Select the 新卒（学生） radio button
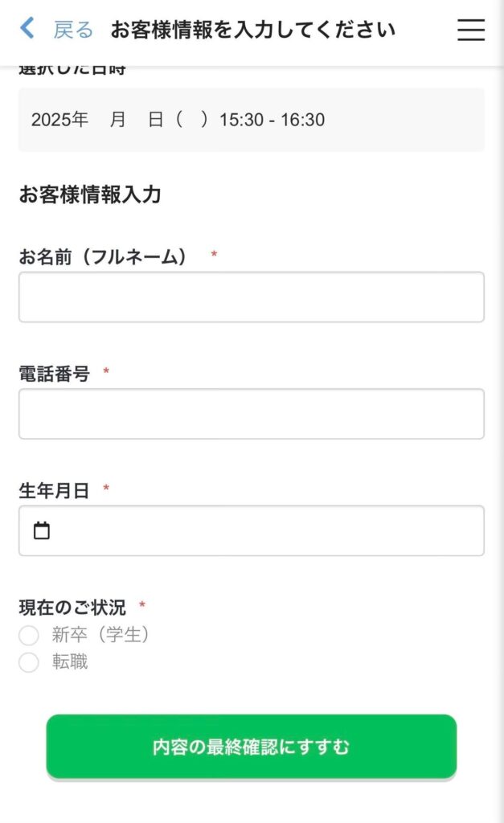 [x=29, y=636]
